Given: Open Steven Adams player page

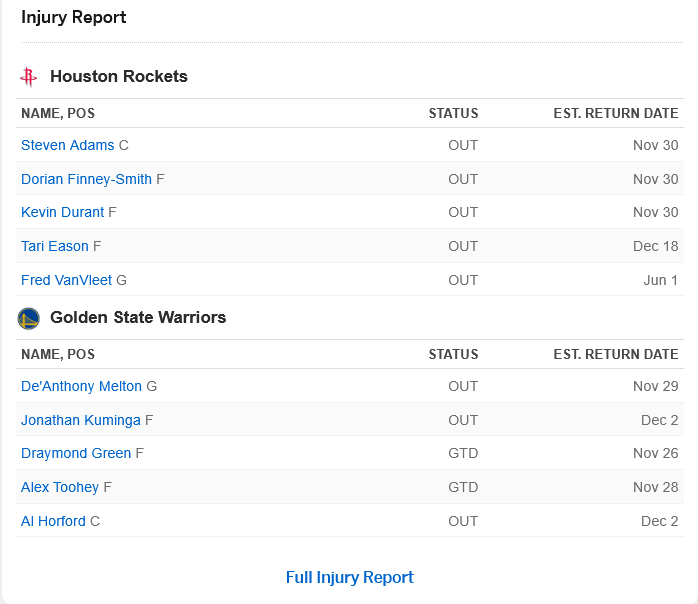Looking at the screenshot, I should pos(68,146).
